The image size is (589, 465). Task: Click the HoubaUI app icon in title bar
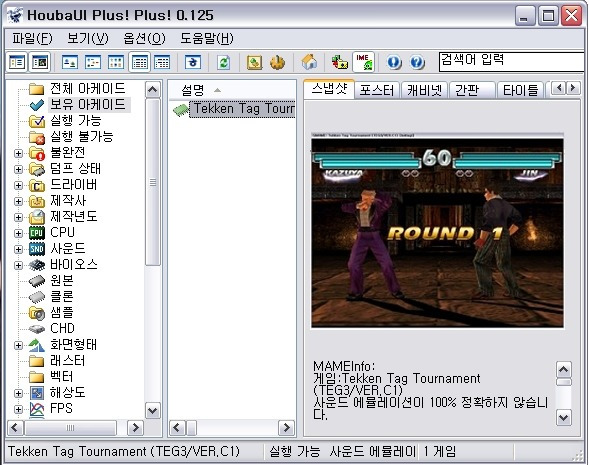tap(15, 15)
